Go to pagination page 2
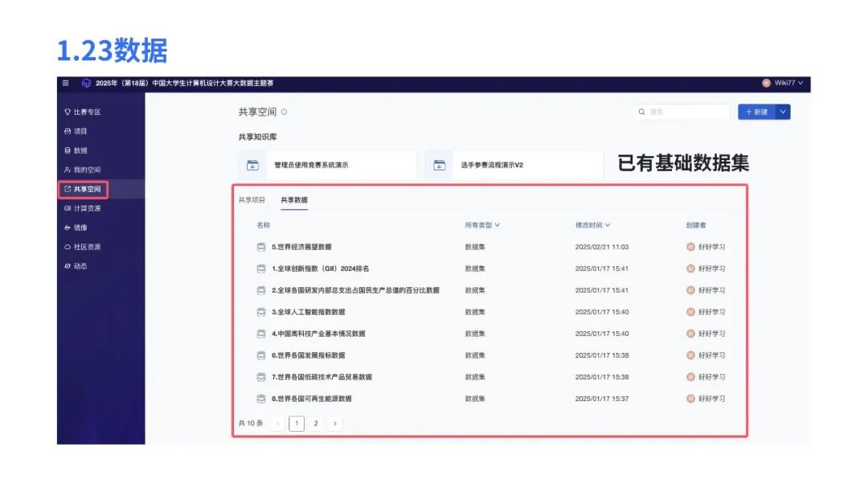 [316, 423]
